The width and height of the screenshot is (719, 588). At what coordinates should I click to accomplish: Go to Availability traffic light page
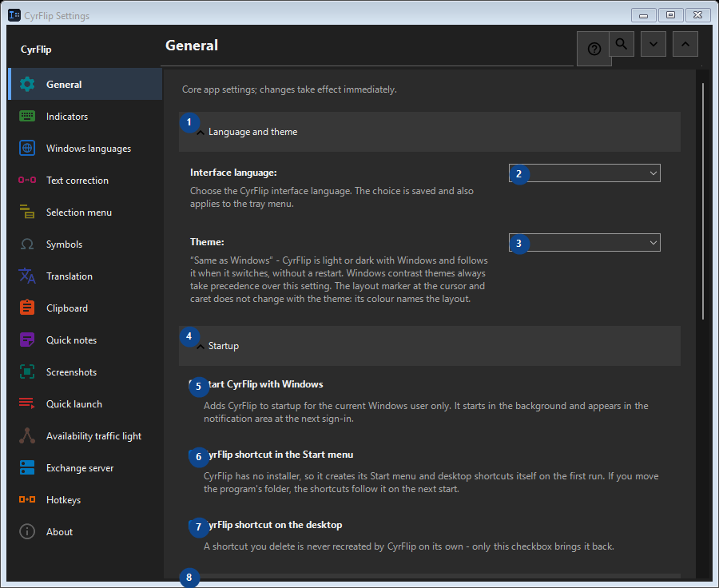pos(85,435)
